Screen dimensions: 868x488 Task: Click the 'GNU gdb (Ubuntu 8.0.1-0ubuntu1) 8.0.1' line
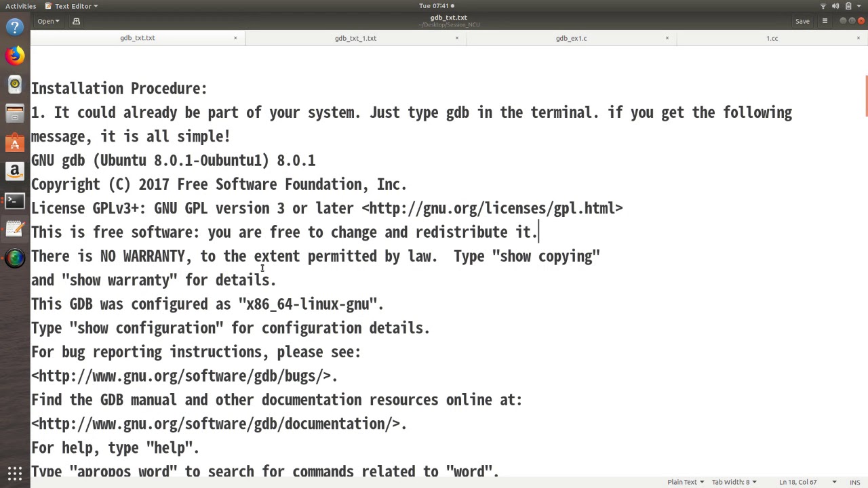173,160
